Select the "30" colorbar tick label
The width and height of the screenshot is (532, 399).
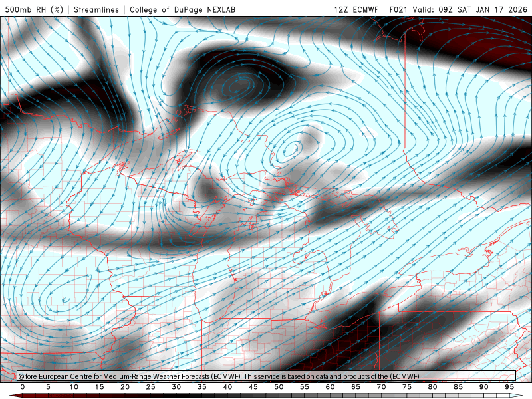[176, 387]
